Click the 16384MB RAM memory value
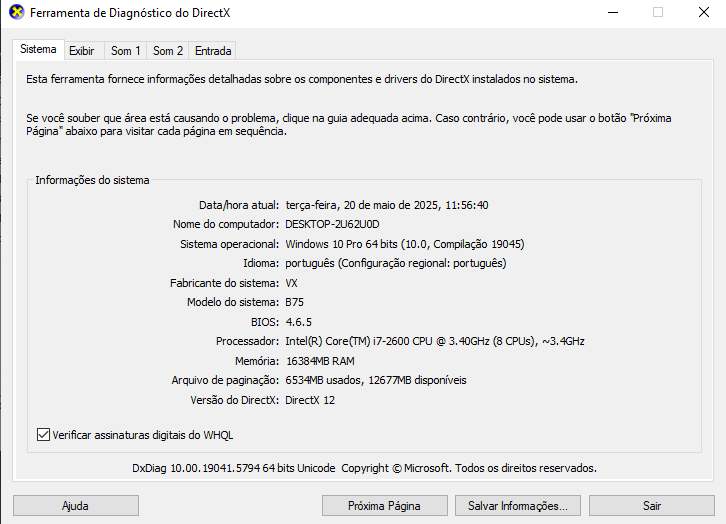This screenshot has height=524, width=726. point(320,361)
